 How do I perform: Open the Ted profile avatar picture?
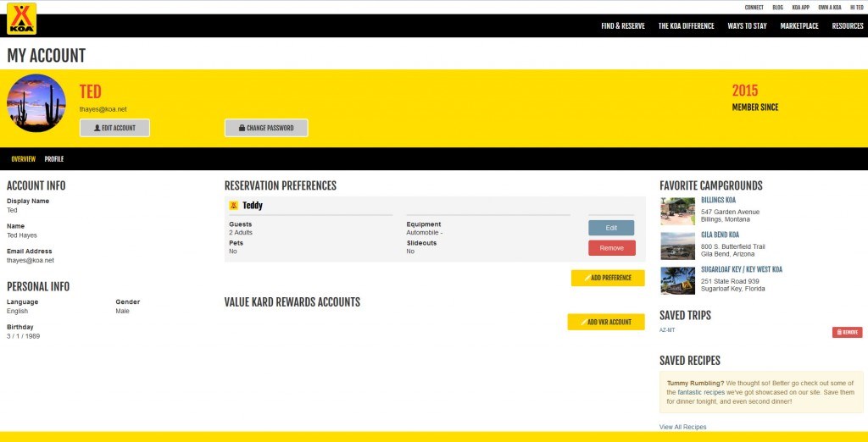point(36,102)
